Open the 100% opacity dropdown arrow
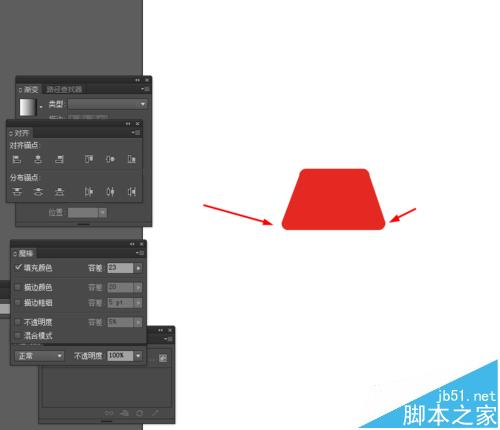The image size is (500, 430). coord(138,356)
